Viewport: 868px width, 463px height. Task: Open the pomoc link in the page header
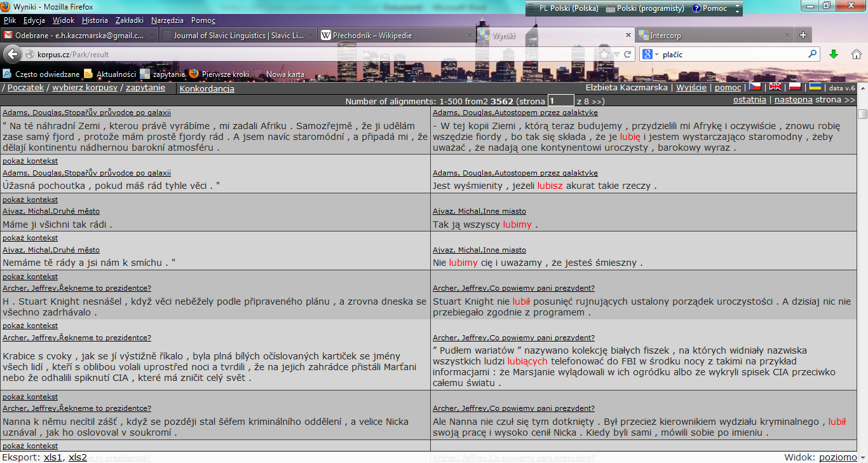point(728,88)
